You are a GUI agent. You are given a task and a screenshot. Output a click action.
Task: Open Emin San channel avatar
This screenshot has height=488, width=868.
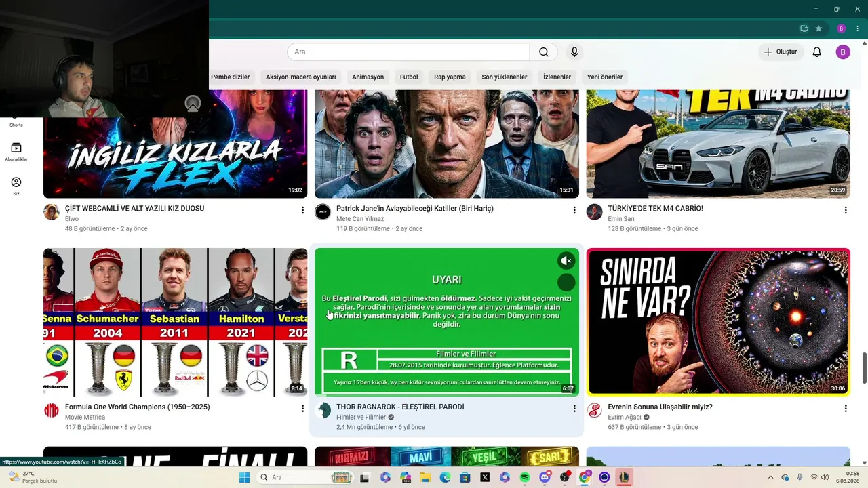click(595, 212)
